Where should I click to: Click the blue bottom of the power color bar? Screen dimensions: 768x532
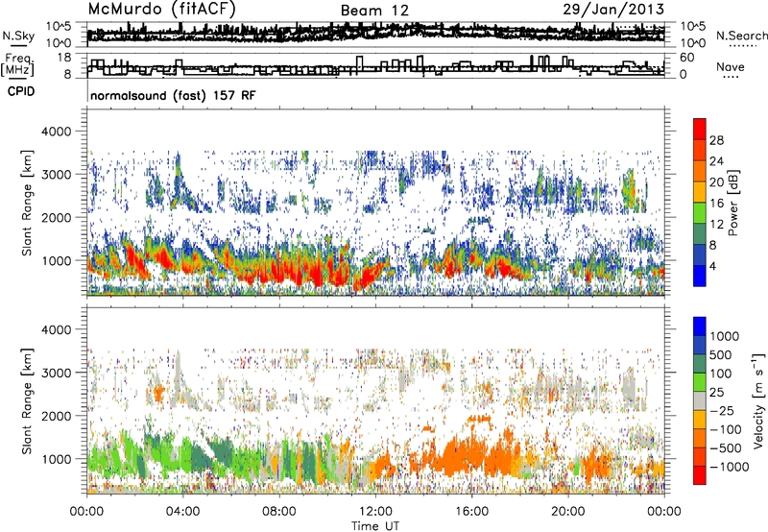click(x=700, y=276)
